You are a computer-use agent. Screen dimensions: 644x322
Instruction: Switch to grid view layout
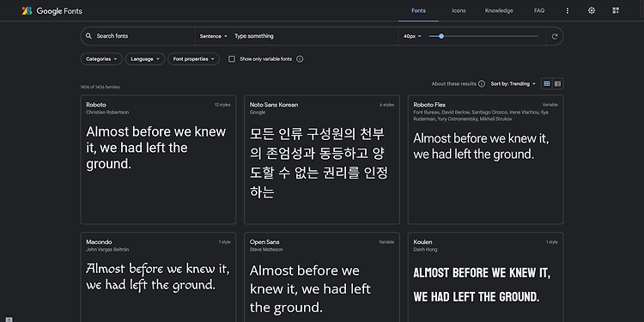[x=547, y=84]
